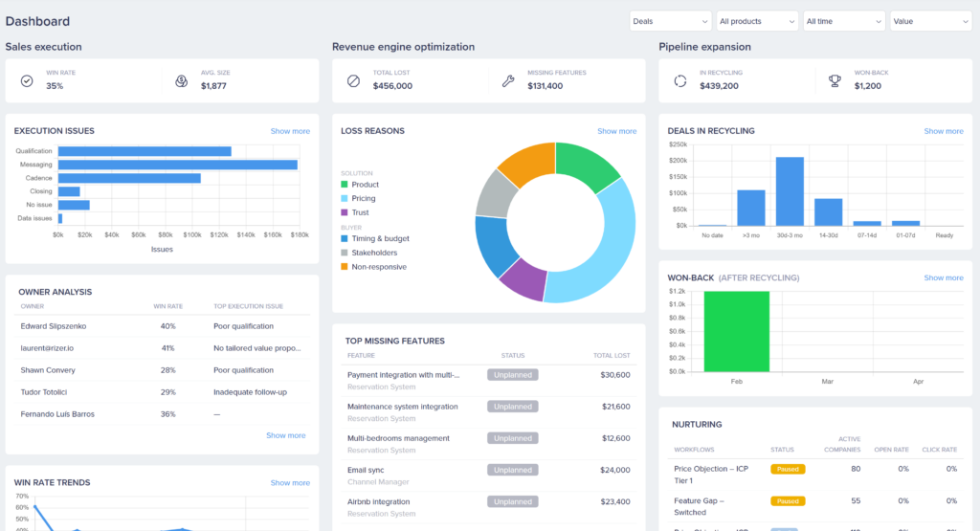Image resolution: width=980 pixels, height=531 pixels.
Task: Click the win rate checkmark icon
Action: pos(27,81)
